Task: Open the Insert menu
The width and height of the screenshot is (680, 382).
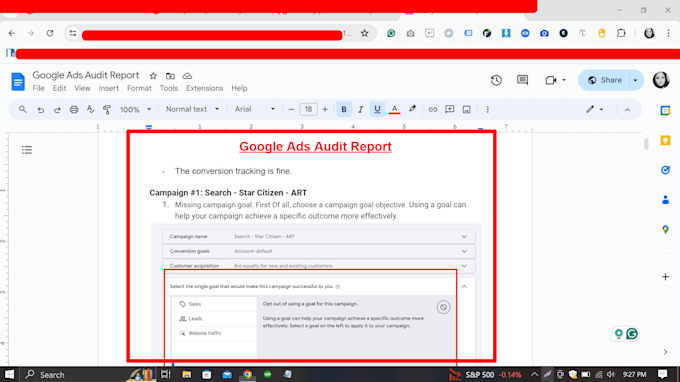Action: click(108, 88)
